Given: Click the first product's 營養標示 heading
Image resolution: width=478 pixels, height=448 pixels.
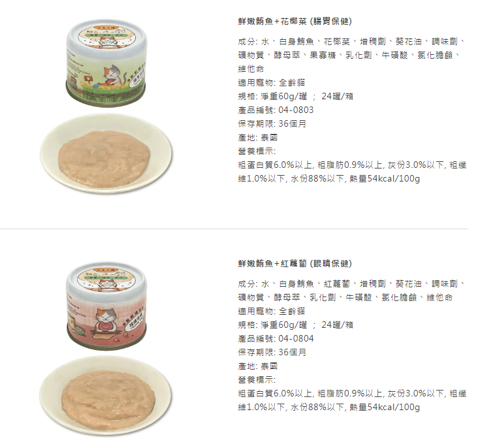Looking at the screenshot, I should [x=257, y=152].
